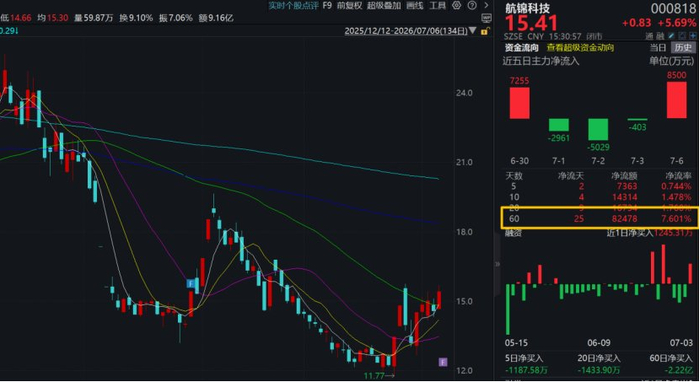The width and height of the screenshot is (700, 382).
Task: Click the right arrow chevron in toolbar
Action: pos(487,5)
